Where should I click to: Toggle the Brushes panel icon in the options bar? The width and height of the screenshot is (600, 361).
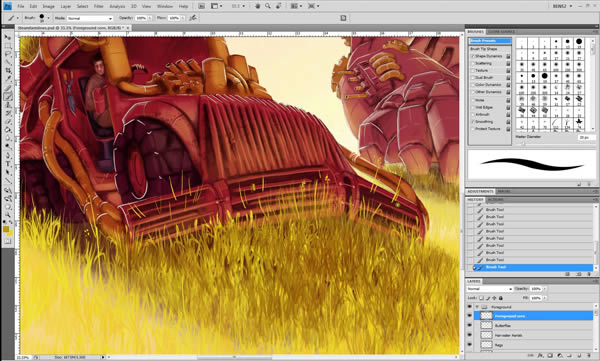[343, 18]
